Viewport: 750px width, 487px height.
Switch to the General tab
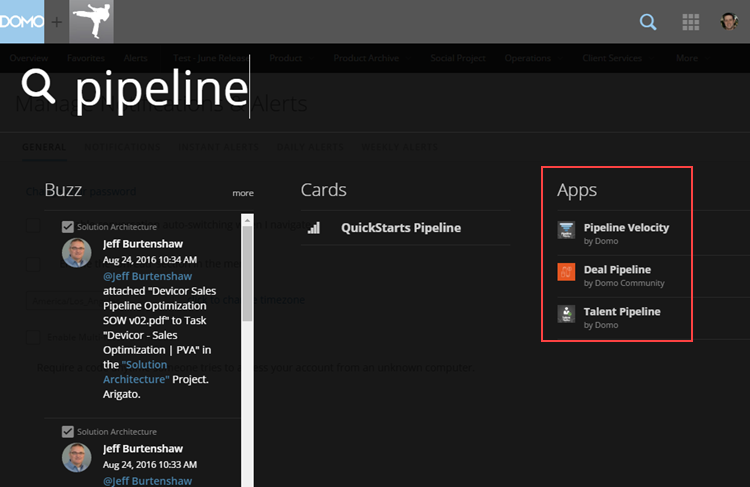44,147
